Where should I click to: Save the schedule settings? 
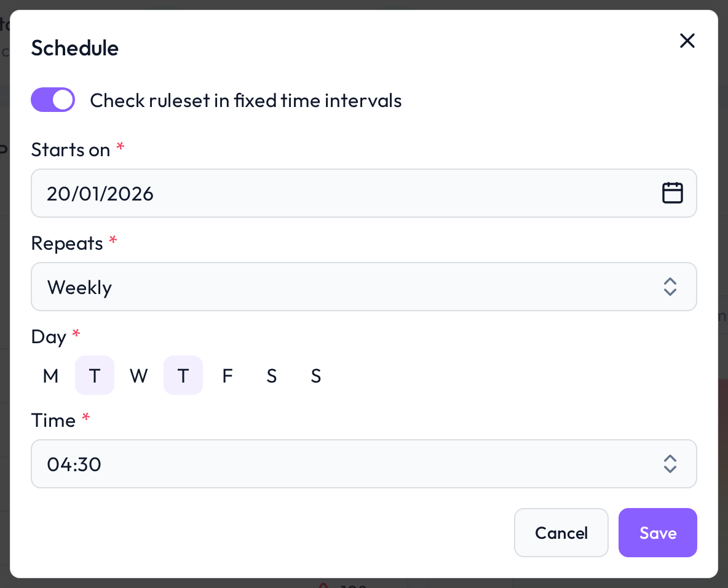(x=657, y=533)
